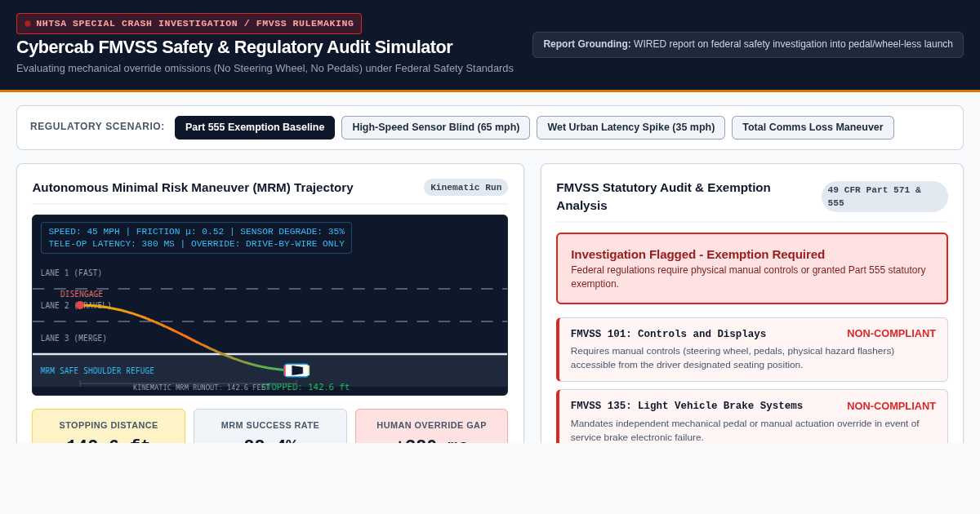The image size is (980, 514).
Task: Click the red DISENGAGE point marker
Action: (x=80, y=305)
